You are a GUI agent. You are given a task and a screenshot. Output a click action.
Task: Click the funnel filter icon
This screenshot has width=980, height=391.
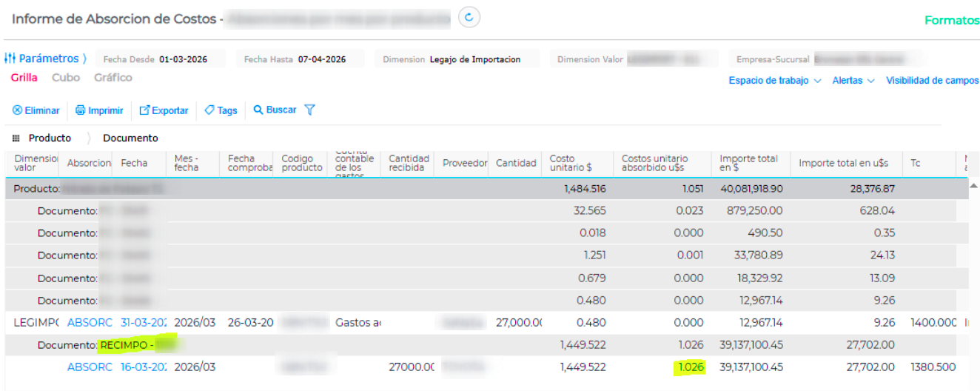coord(310,110)
